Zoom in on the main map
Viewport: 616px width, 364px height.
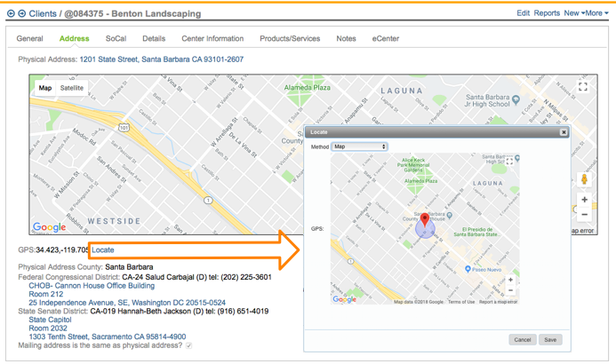tap(584, 200)
